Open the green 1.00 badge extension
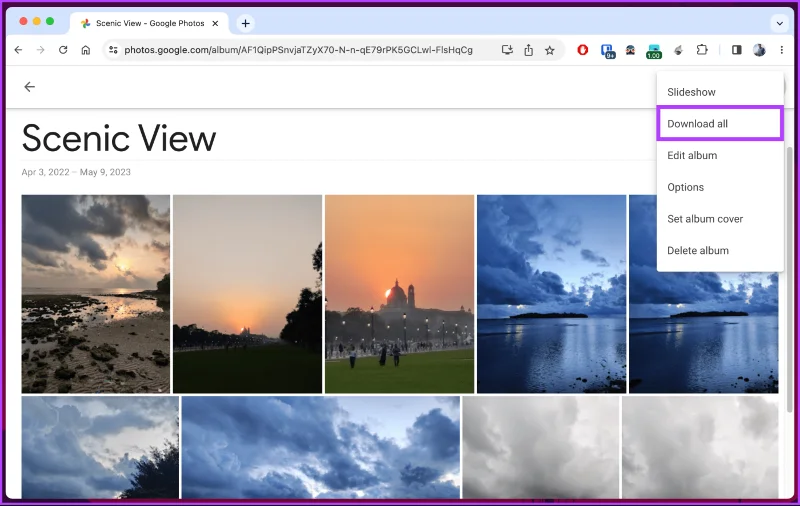 [x=654, y=51]
